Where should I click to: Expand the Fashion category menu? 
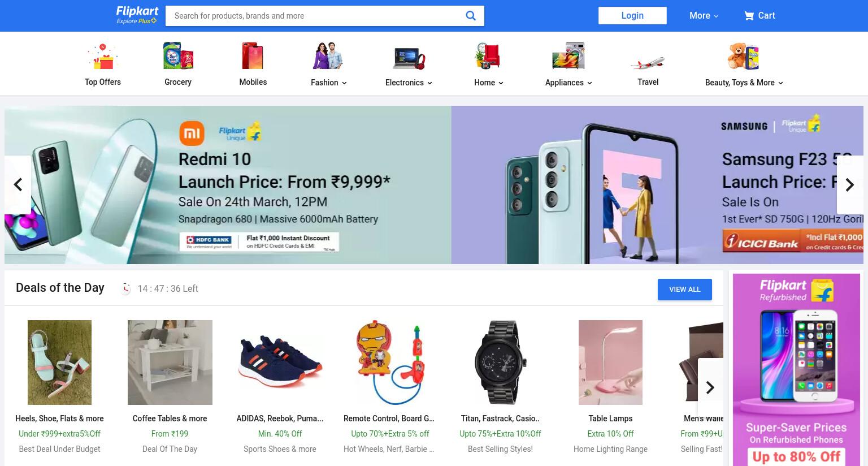coord(329,83)
